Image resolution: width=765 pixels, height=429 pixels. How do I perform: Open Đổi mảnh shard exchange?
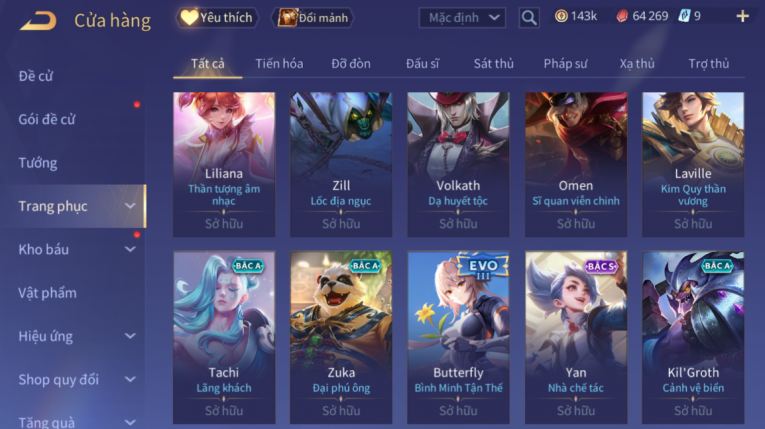312,18
